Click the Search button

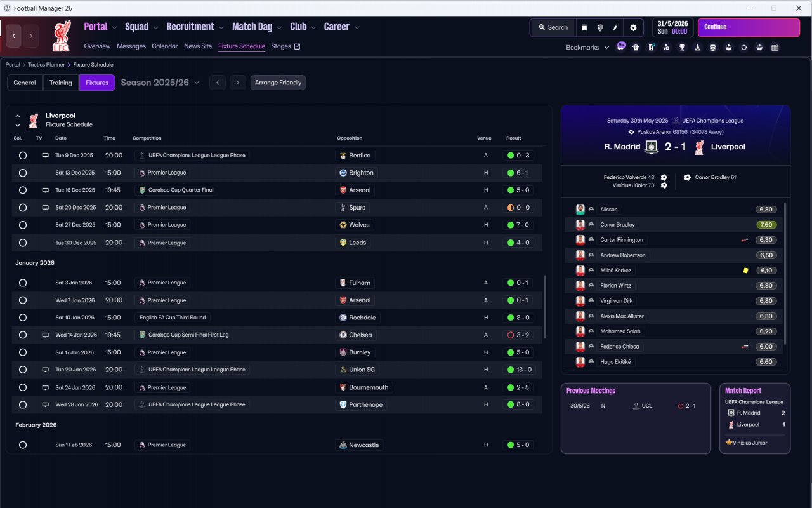tap(553, 28)
